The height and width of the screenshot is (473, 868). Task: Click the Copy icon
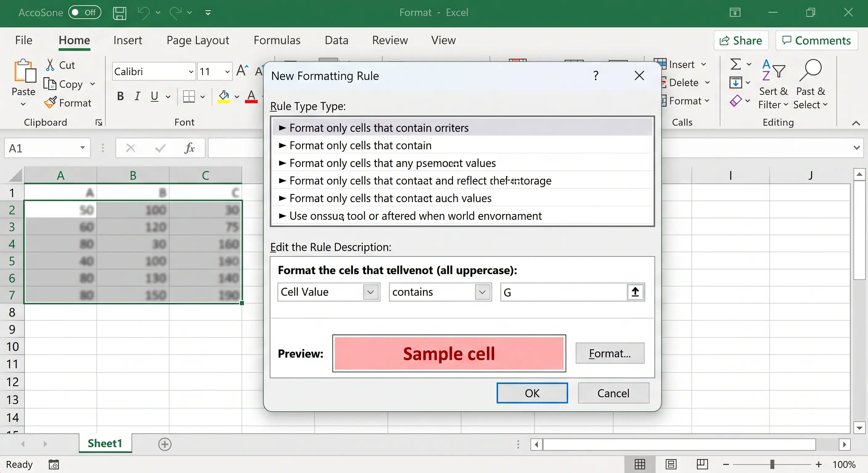click(x=50, y=83)
